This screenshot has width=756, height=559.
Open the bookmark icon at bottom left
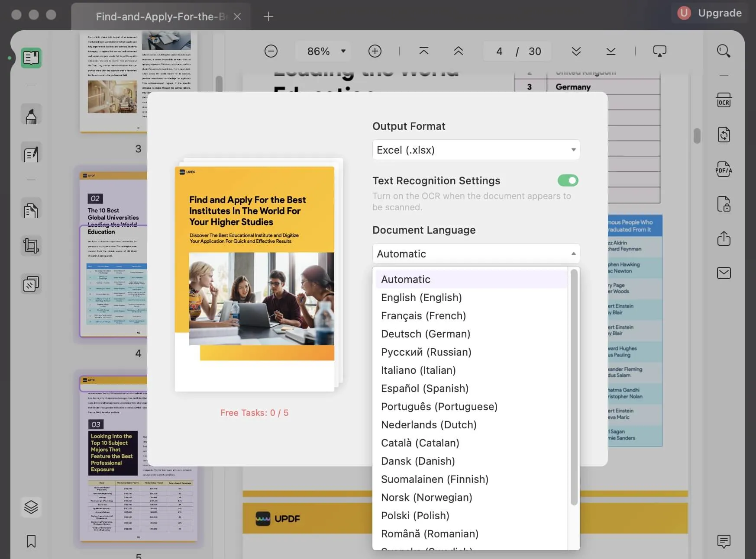click(31, 541)
